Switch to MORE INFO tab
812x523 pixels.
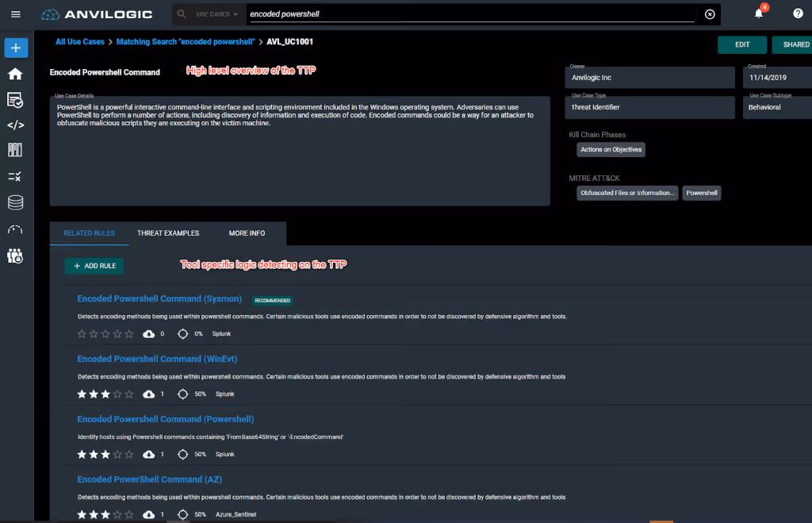(247, 233)
